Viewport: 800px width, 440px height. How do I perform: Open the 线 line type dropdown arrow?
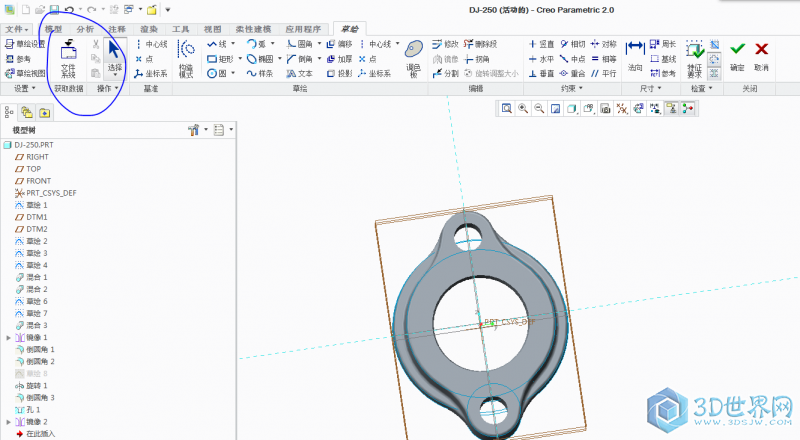point(234,44)
